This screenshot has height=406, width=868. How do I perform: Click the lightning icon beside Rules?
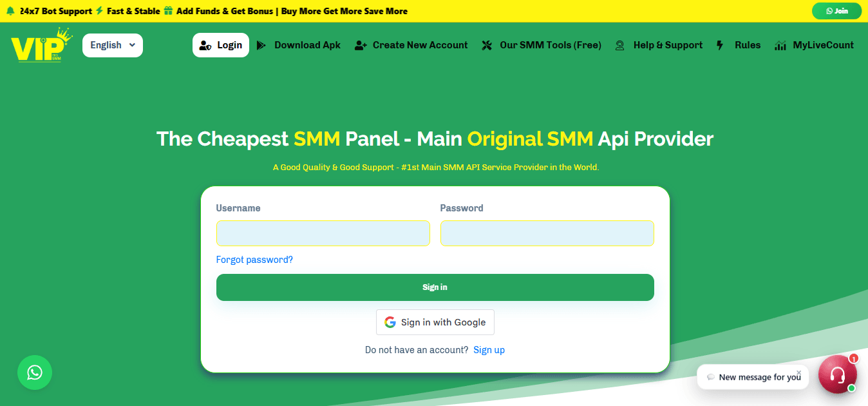click(720, 45)
